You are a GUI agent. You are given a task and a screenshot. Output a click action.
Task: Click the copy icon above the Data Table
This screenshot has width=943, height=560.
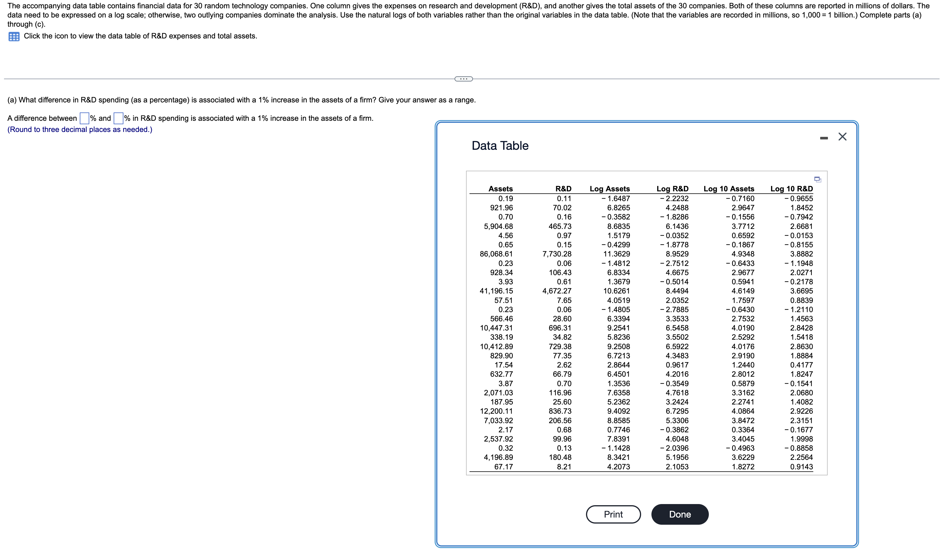817,180
